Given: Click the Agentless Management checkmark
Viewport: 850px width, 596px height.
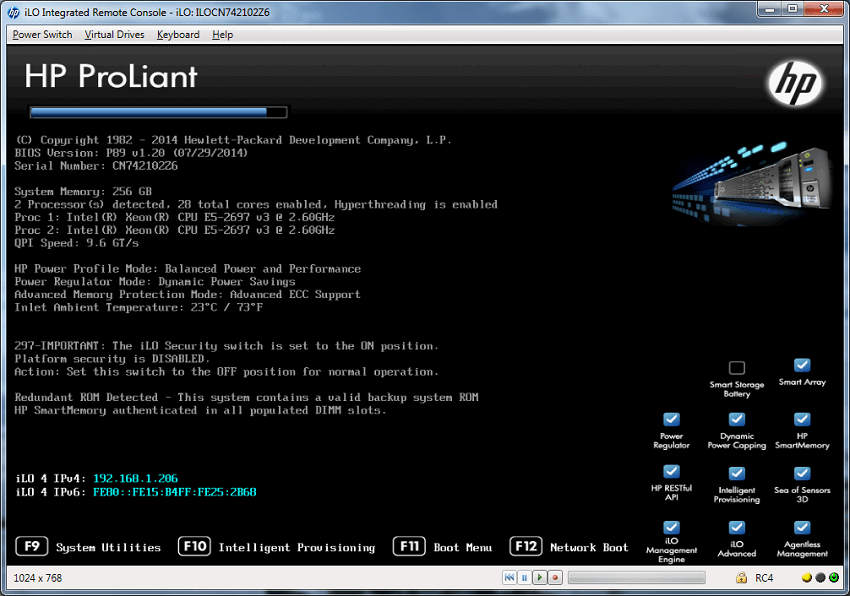Looking at the screenshot, I should pyautogui.click(x=802, y=527).
